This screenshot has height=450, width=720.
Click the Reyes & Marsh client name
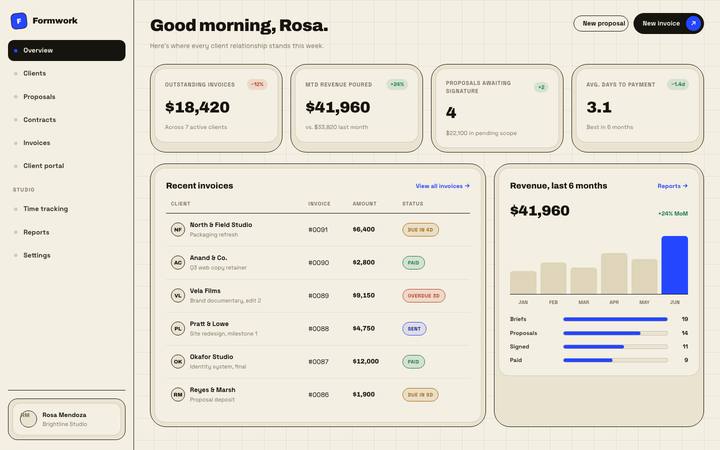(213, 390)
